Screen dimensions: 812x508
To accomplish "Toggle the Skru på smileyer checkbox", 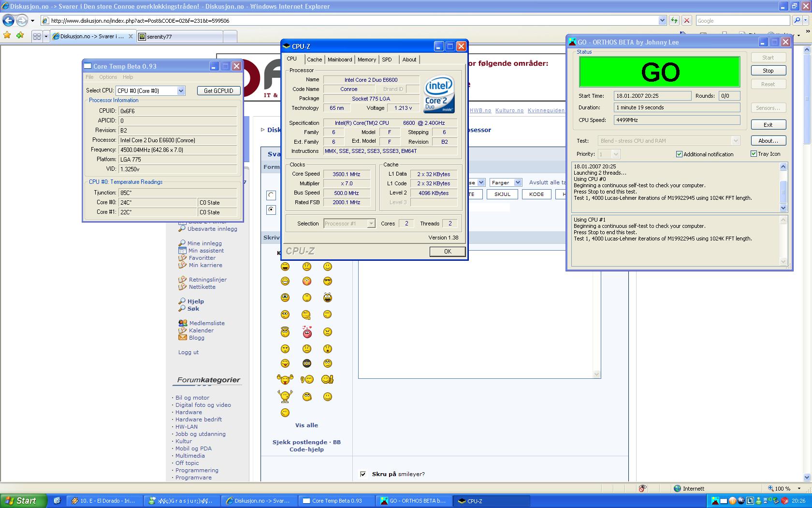I will click(x=363, y=474).
